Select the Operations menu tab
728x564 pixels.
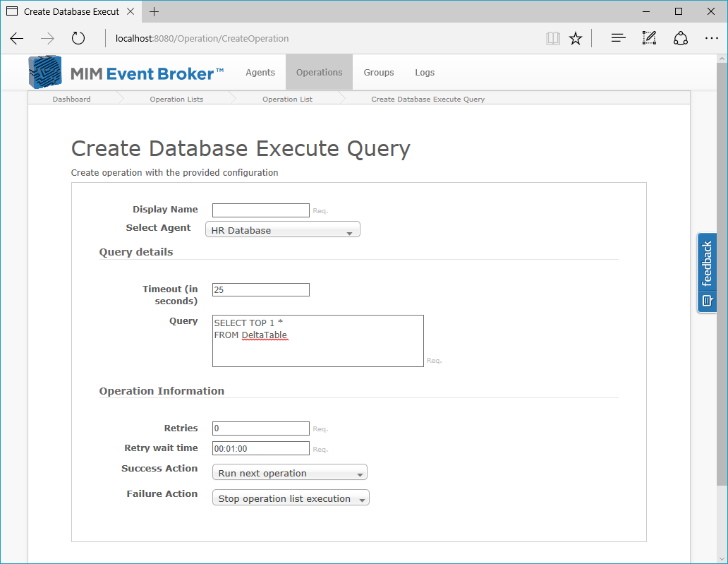tap(319, 73)
